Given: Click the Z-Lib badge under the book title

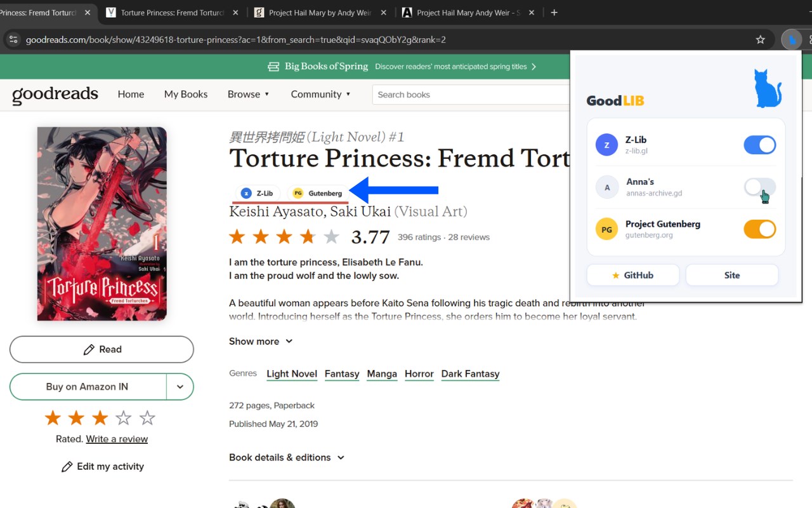Looking at the screenshot, I should [257, 193].
